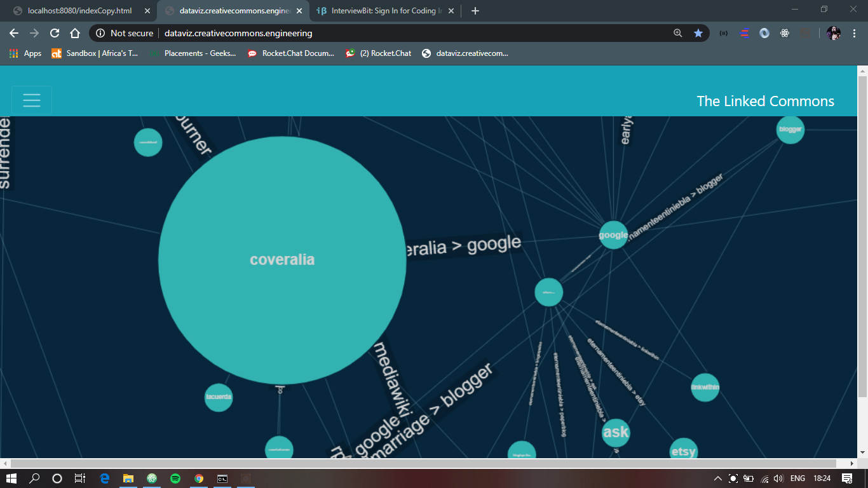Click the vertical scrollbar up arrow
Screen dimensions: 868x488
[x=862, y=69]
